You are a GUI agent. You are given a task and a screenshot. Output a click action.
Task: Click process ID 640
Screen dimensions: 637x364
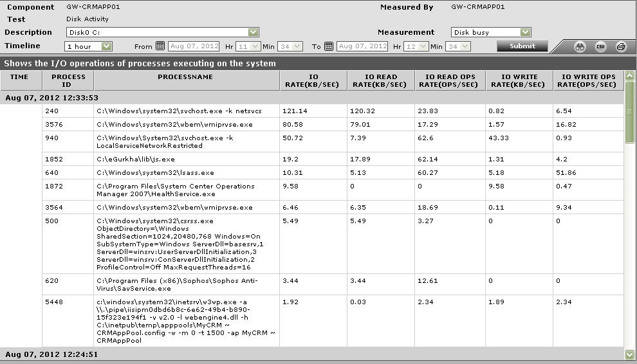[51, 172]
